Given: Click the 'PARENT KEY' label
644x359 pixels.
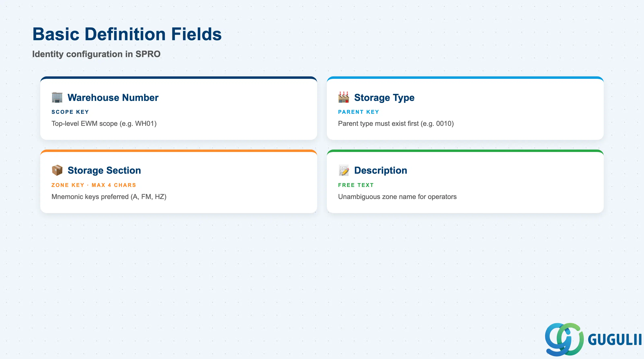Looking at the screenshot, I should coord(358,112).
